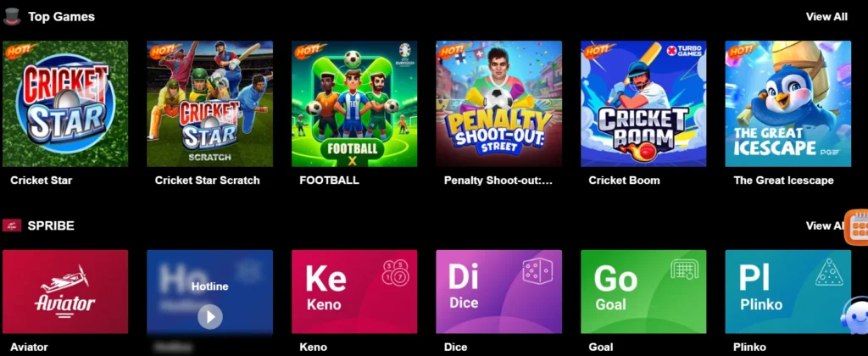Select the Football X game thumbnail

click(354, 103)
